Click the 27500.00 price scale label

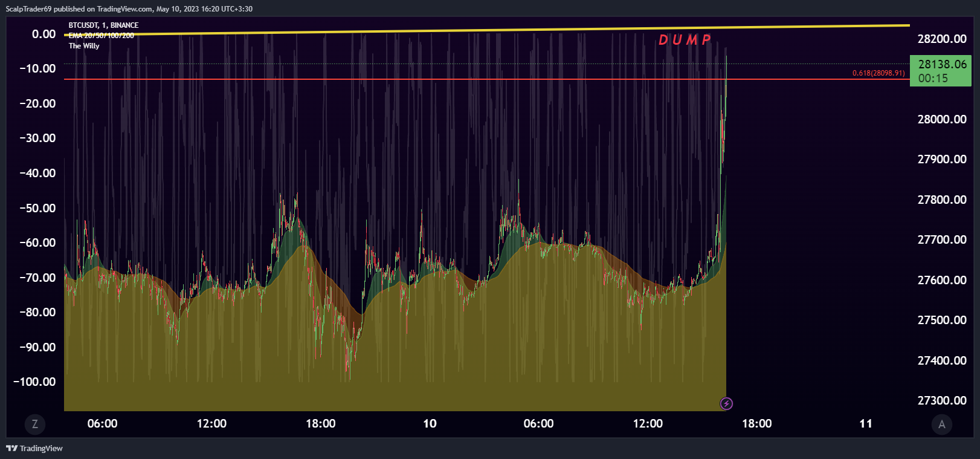[942, 320]
